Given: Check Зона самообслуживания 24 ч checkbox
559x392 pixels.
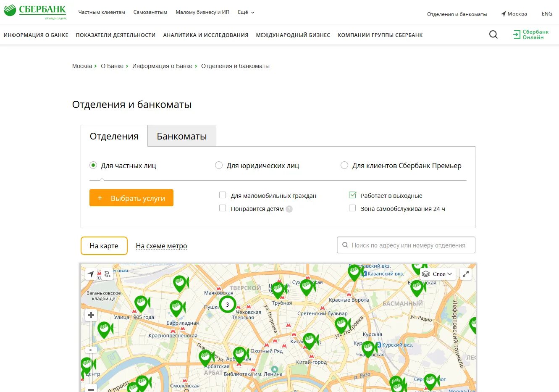Looking at the screenshot, I should tap(352, 208).
